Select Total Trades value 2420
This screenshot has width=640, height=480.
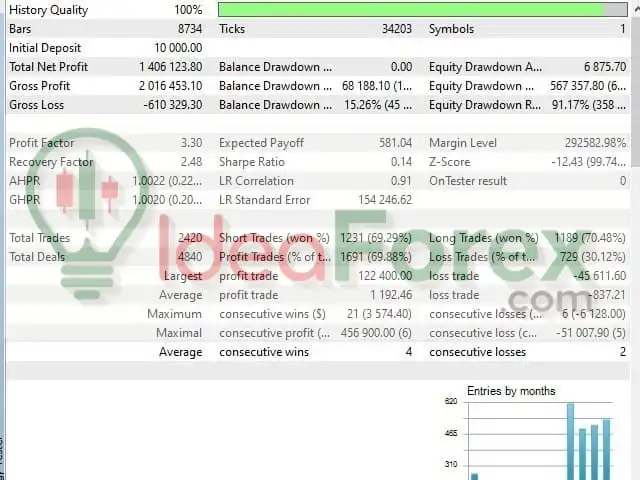point(190,238)
